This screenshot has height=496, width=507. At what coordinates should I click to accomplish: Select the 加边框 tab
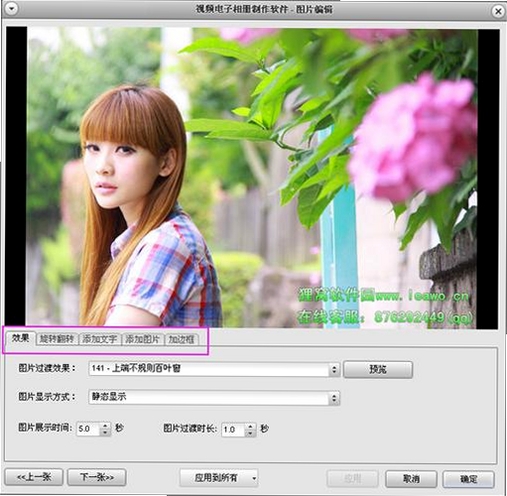click(181, 339)
